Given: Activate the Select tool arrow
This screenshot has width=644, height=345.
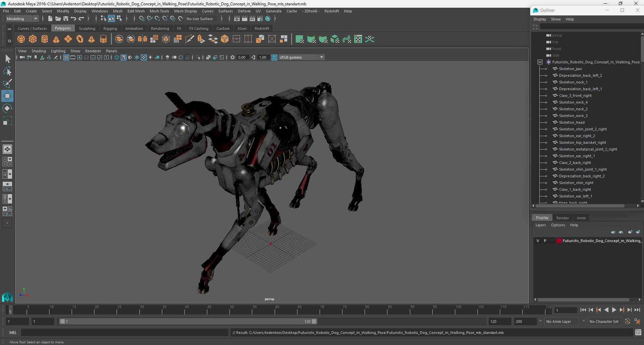Looking at the screenshot, I should 7,59.
